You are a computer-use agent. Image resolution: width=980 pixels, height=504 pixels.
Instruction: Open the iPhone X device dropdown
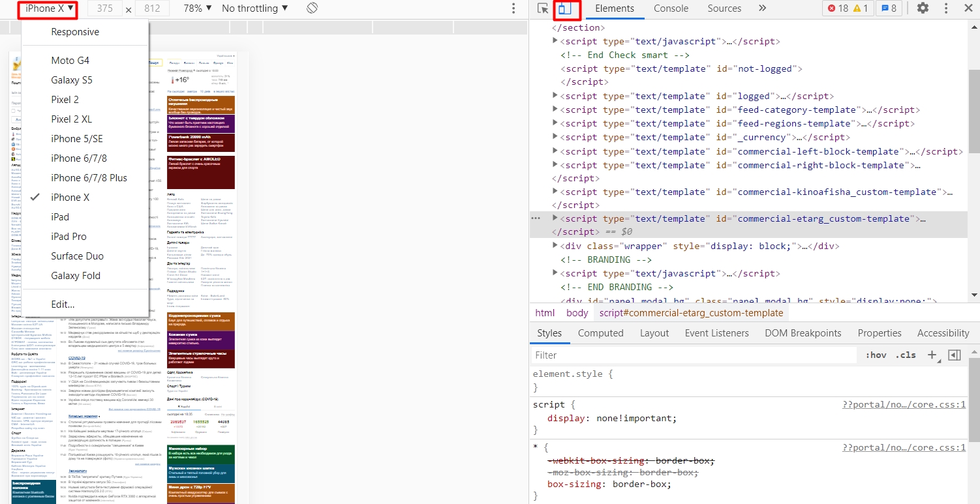[49, 8]
